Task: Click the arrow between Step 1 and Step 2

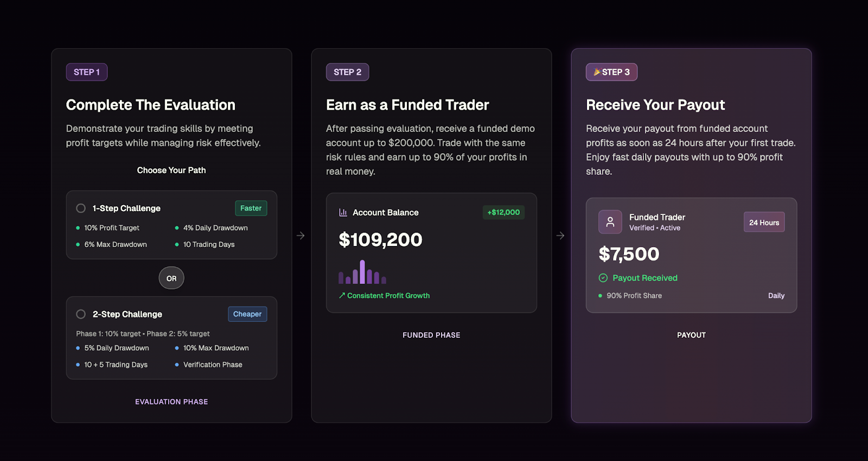Action: tap(301, 236)
